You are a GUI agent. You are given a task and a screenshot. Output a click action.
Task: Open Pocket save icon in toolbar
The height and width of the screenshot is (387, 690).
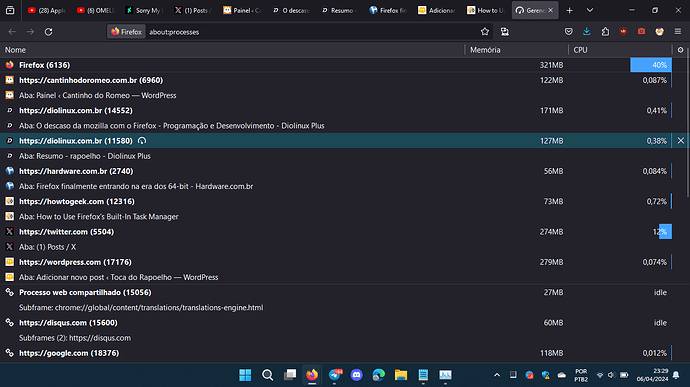point(569,32)
